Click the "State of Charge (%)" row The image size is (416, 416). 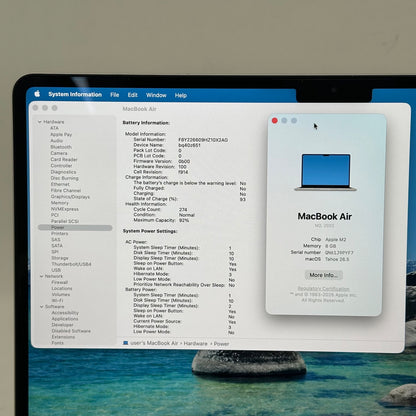pyautogui.click(x=189, y=199)
